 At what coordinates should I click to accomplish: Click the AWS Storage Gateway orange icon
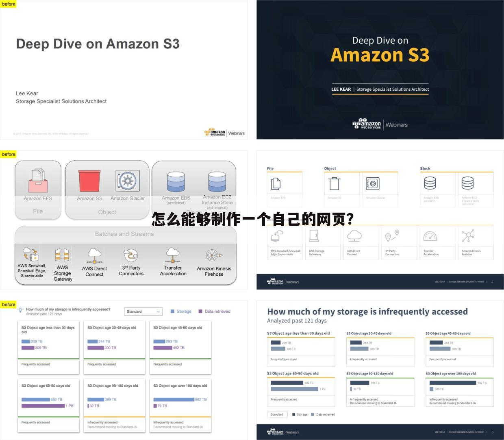click(x=62, y=255)
